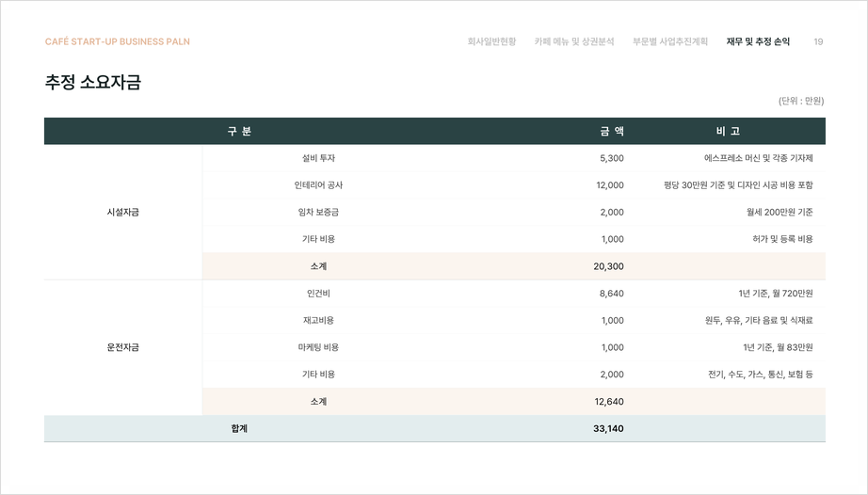The width and height of the screenshot is (868, 495).
Task: Click the 설비 투자 row label
Action: (318, 158)
